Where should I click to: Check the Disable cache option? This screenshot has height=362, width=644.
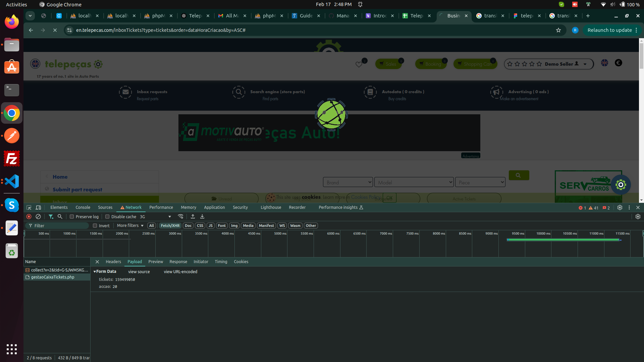tap(107, 217)
